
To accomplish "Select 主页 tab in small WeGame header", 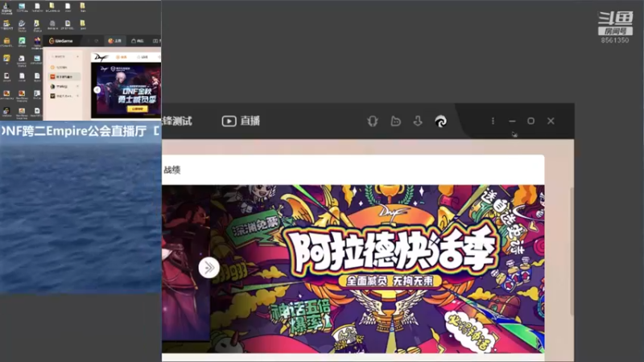I will pyautogui.click(x=114, y=41).
